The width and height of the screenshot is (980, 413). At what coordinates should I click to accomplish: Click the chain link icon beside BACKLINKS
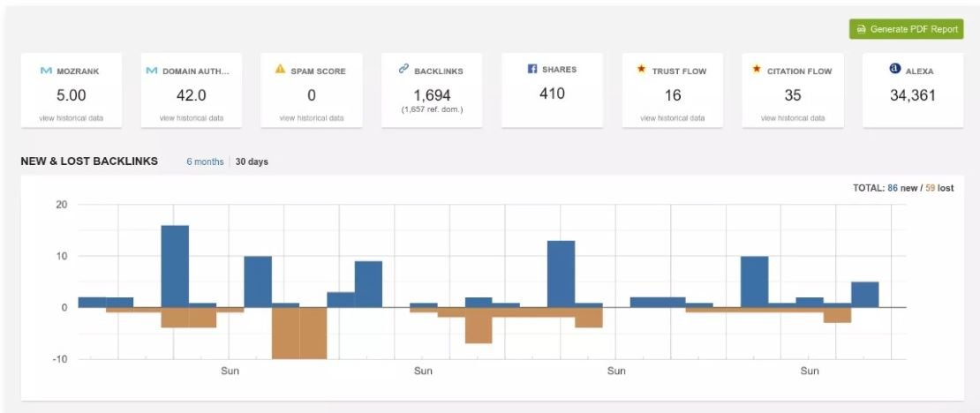pos(403,69)
